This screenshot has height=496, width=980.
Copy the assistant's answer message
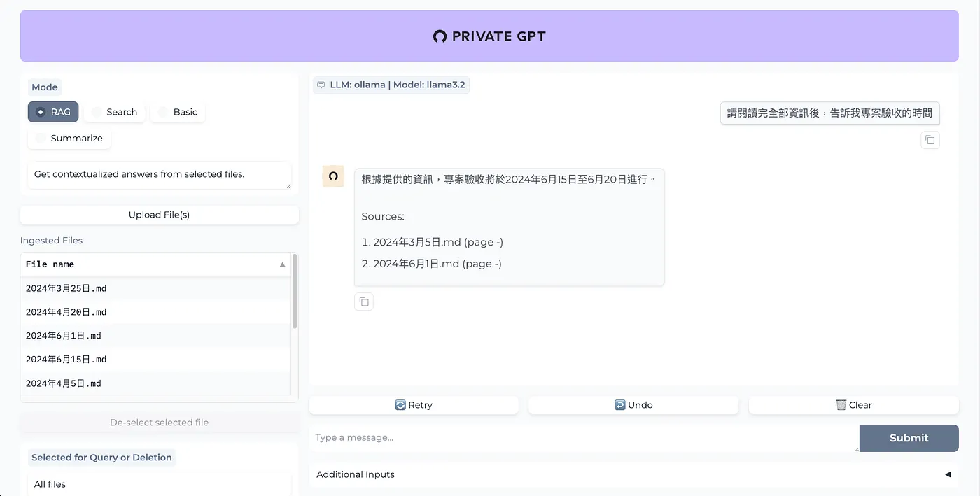tap(364, 302)
